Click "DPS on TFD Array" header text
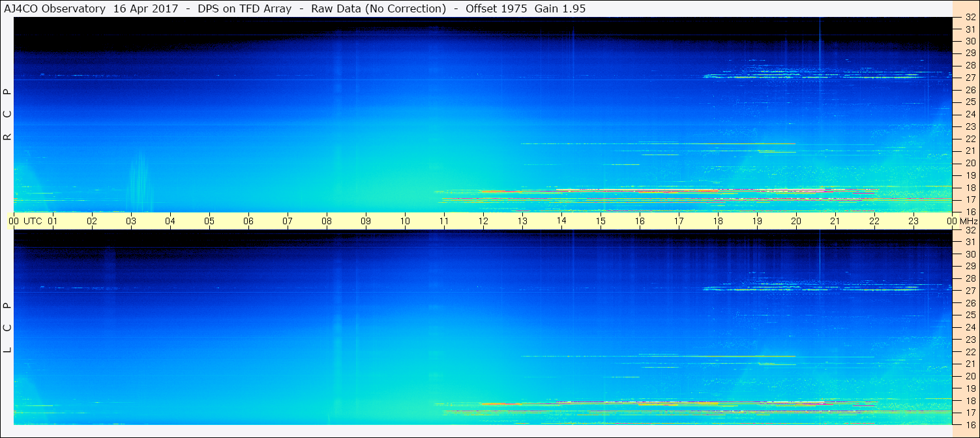The image size is (980, 438). tap(245, 8)
